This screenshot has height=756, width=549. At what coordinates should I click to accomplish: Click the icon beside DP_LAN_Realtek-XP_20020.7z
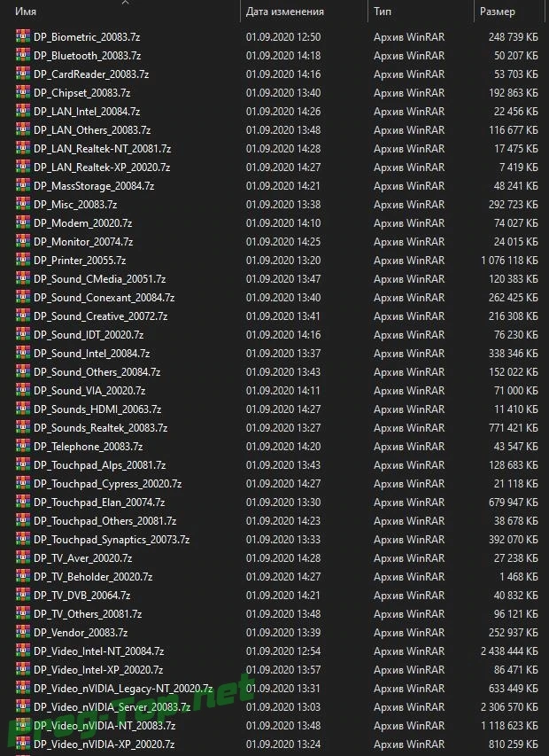pyautogui.click(x=23, y=167)
